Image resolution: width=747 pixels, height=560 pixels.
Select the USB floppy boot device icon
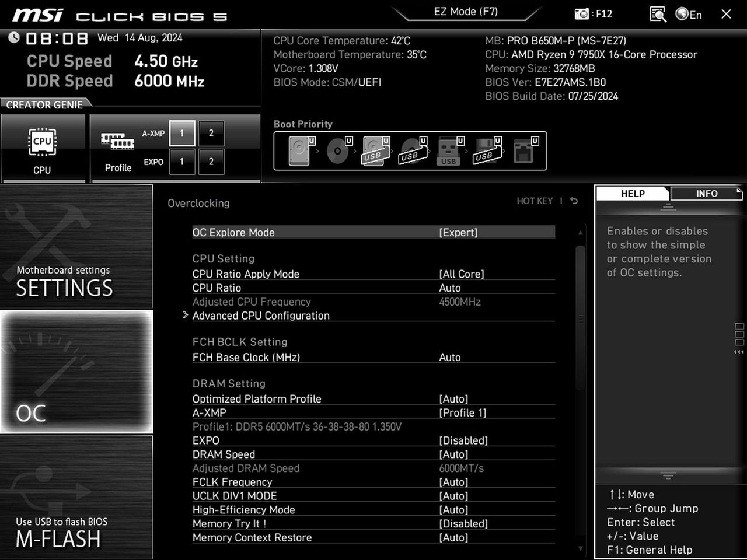click(488, 150)
